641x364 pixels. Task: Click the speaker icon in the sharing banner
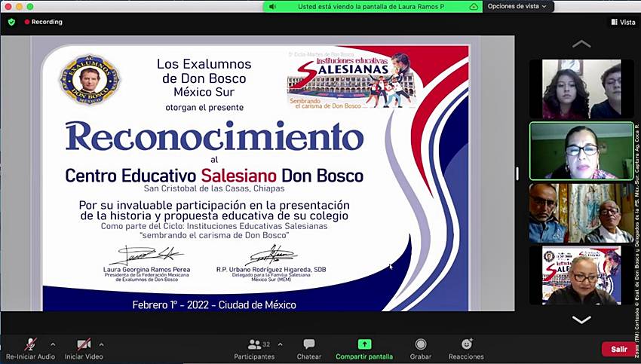tap(272, 6)
